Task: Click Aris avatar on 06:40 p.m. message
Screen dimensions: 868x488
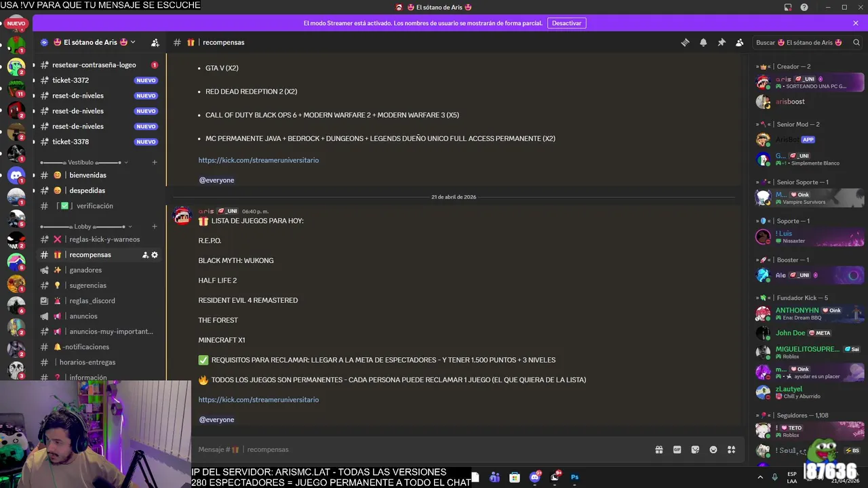Action: tap(182, 216)
